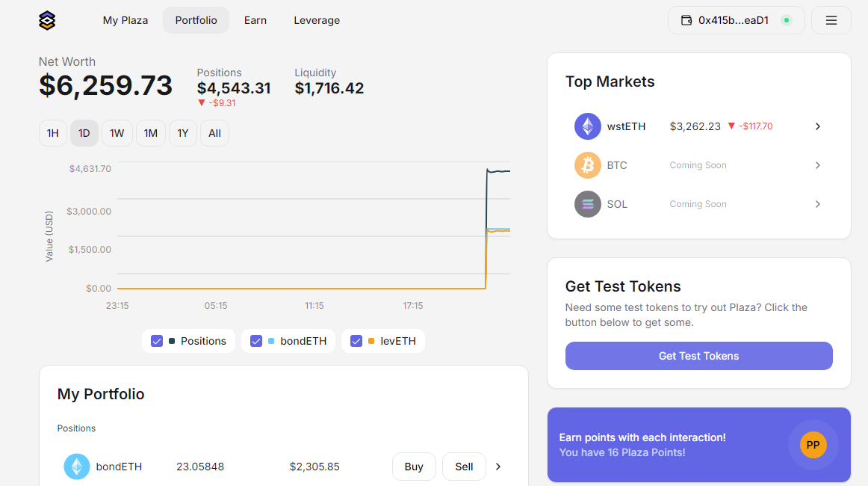The image size is (868, 486).
Task: Click the SOL Solana icon
Action: click(587, 204)
